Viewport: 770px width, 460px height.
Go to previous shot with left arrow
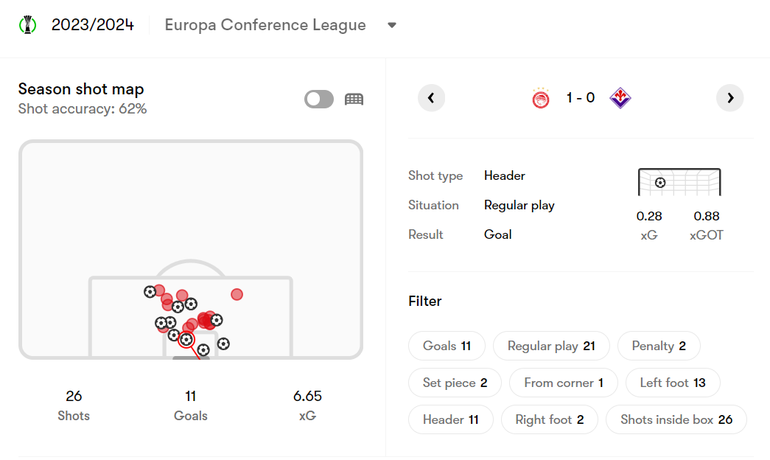[x=431, y=98]
